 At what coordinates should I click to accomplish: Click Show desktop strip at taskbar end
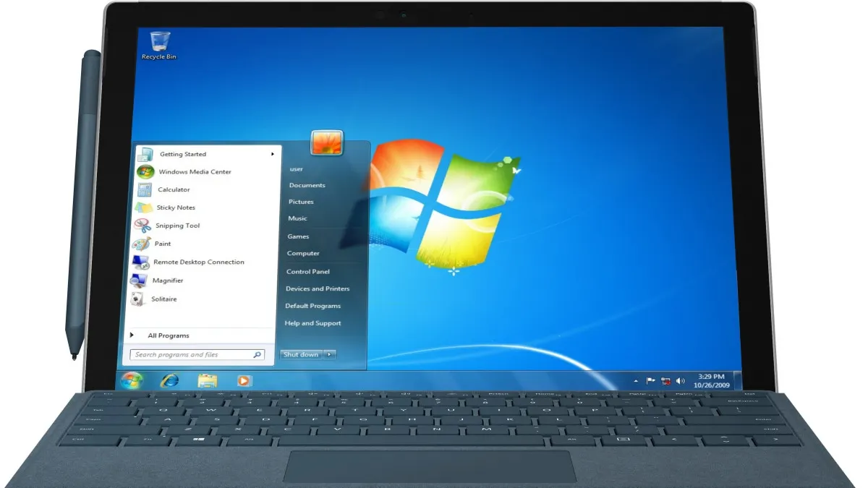[737, 380]
